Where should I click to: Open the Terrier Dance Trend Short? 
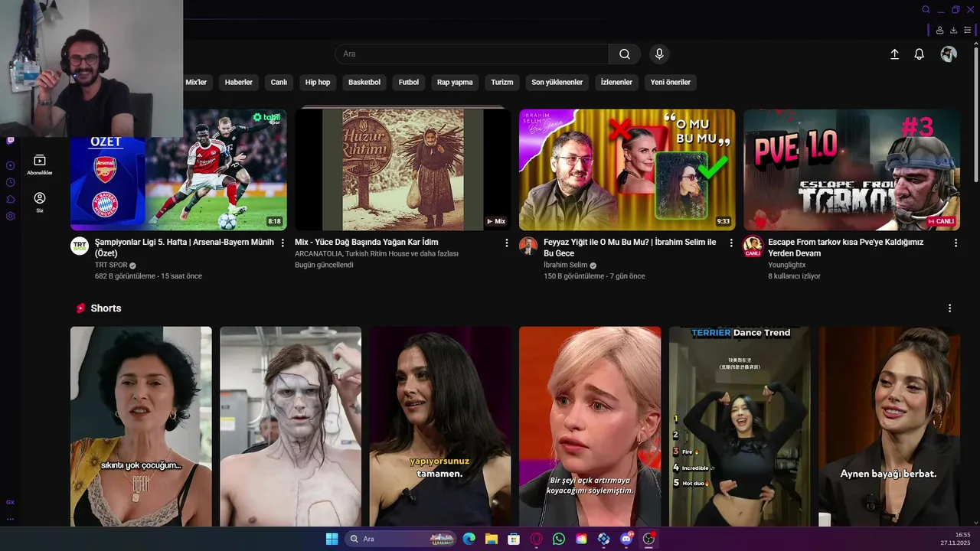740,426
